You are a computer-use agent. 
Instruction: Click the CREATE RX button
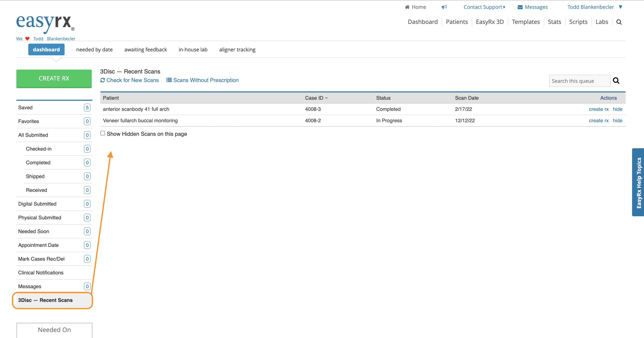coord(54,78)
